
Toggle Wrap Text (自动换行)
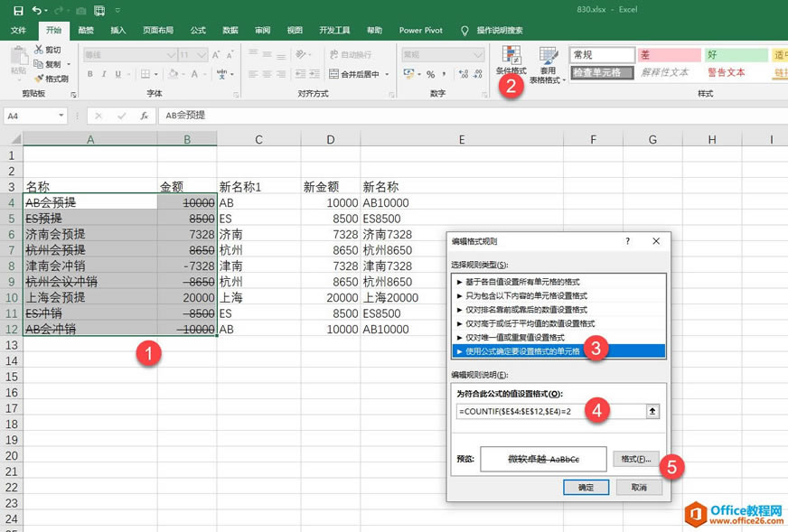[x=351, y=54]
